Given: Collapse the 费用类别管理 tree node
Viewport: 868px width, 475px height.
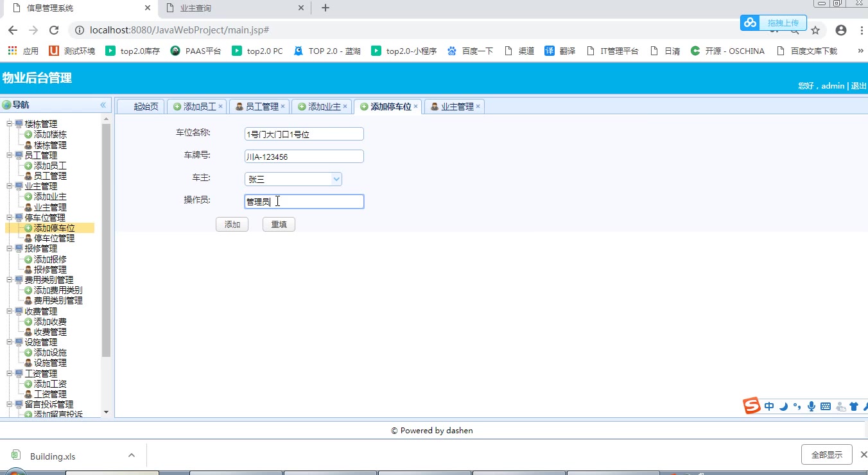Looking at the screenshot, I should [10, 280].
